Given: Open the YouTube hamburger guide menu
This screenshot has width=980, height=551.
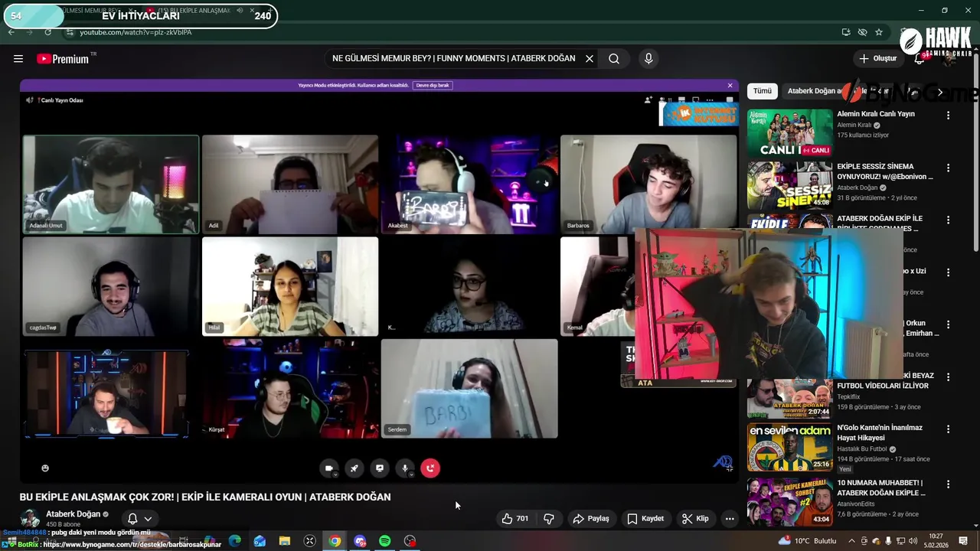Looking at the screenshot, I should (x=18, y=58).
